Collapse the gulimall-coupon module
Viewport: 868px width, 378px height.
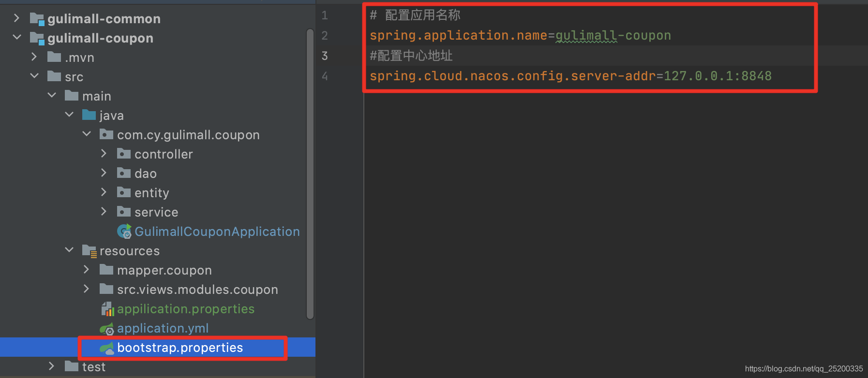[x=16, y=37]
